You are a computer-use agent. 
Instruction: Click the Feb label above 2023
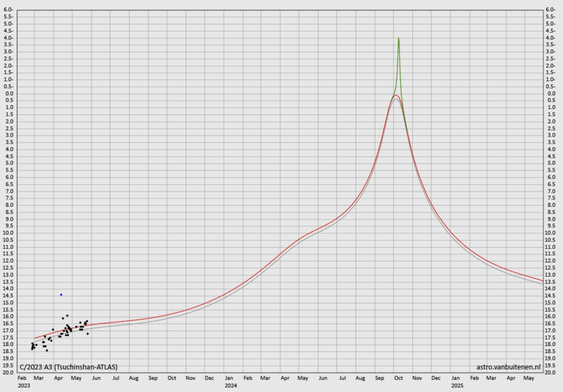(22, 378)
